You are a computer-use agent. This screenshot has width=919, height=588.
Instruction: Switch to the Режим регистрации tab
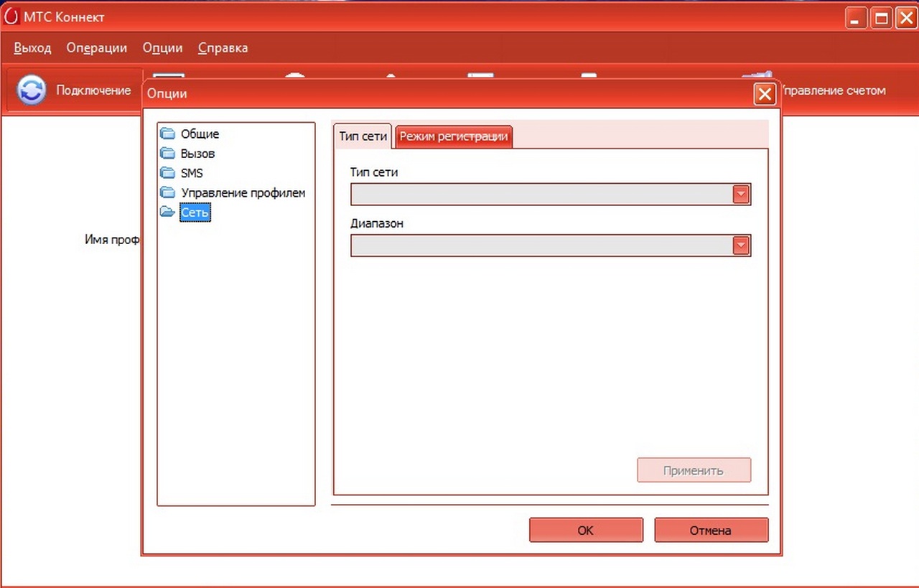[454, 136]
